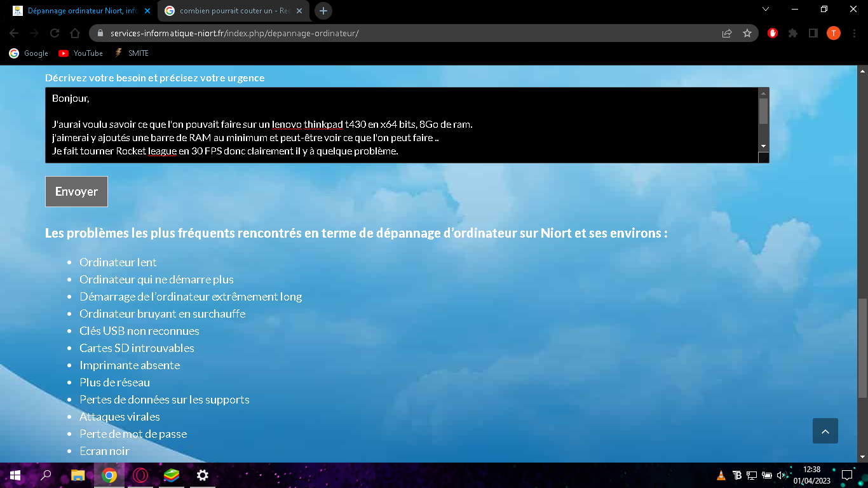Close the Dépannage ordinateur Niort tab
Image resolution: width=868 pixels, height=488 pixels.
[x=147, y=11]
